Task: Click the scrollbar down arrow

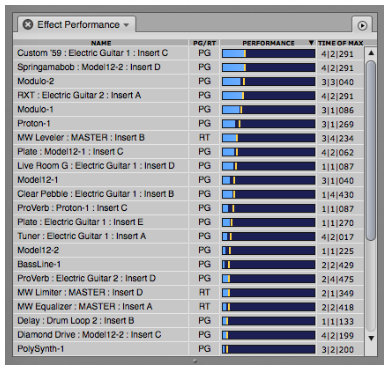Action: point(371,338)
